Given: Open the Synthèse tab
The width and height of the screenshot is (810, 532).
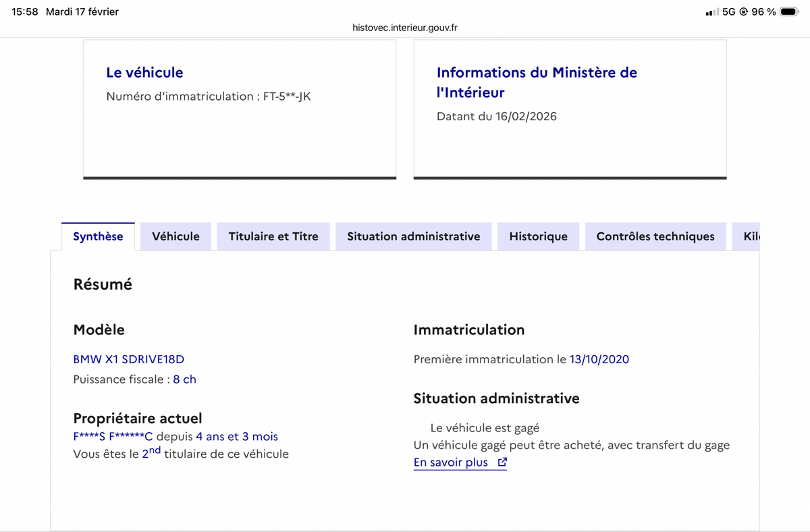Looking at the screenshot, I should [98, 236].
